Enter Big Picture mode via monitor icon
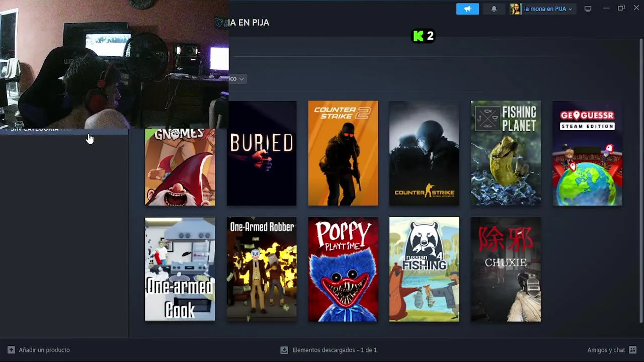This screenshot has width=644, height=362. [588, 9]
